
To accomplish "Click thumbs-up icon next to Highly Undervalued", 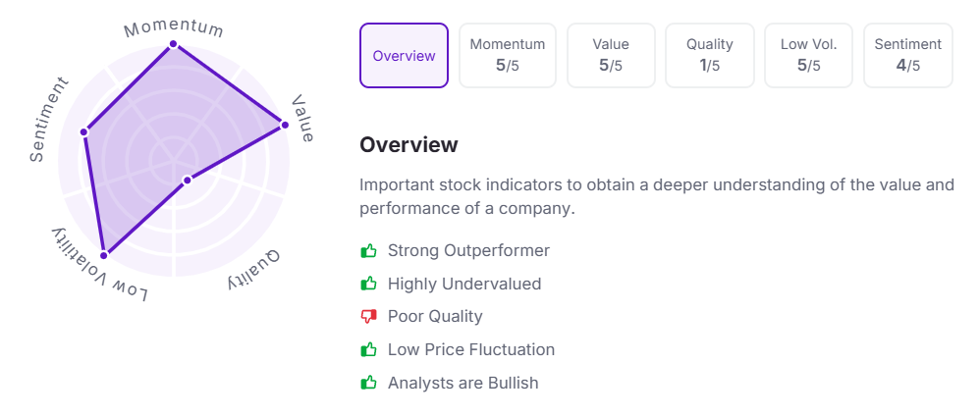I will pos(369,285).
